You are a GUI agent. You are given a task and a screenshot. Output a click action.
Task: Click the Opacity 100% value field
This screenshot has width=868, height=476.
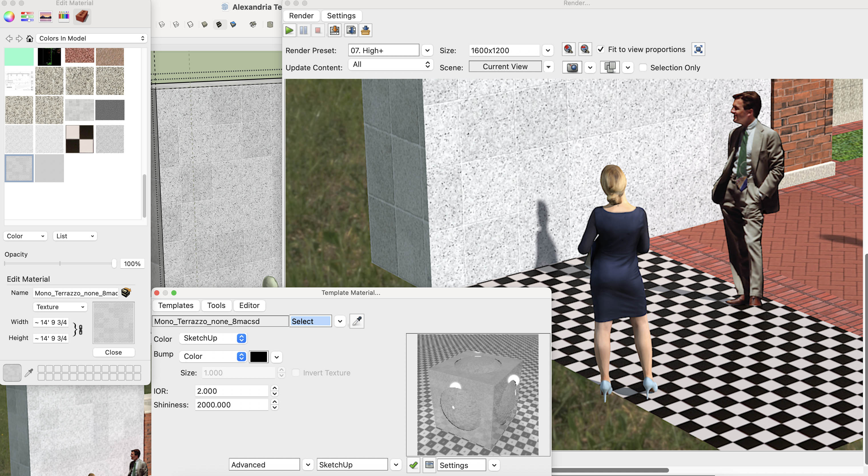(132, 264)
